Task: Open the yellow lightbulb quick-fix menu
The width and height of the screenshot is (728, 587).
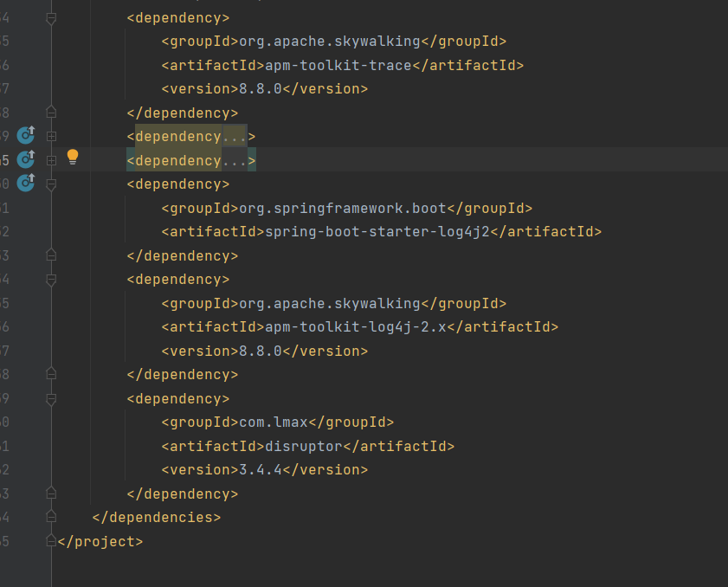Action: tap(73, 157)
